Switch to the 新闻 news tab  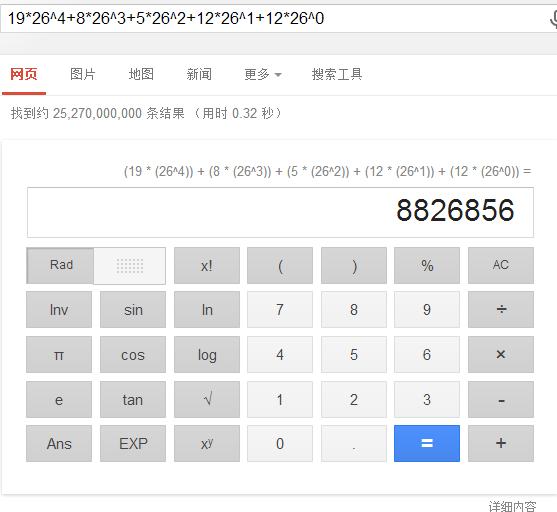pos(199,74)
